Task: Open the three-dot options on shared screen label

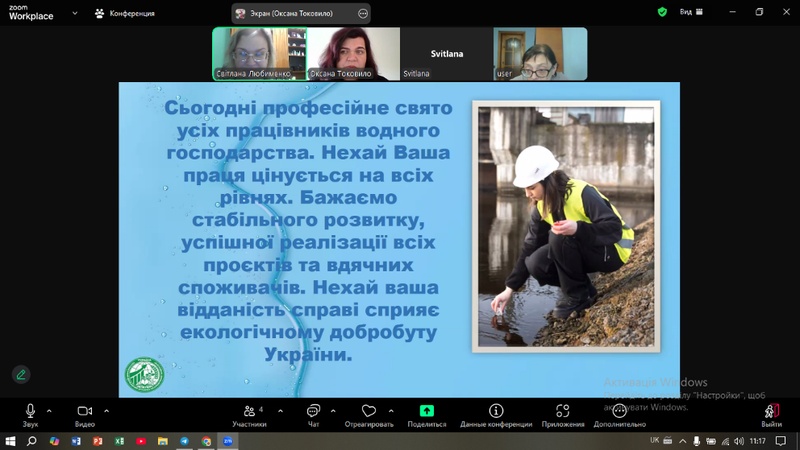Action: click(363, 14)
